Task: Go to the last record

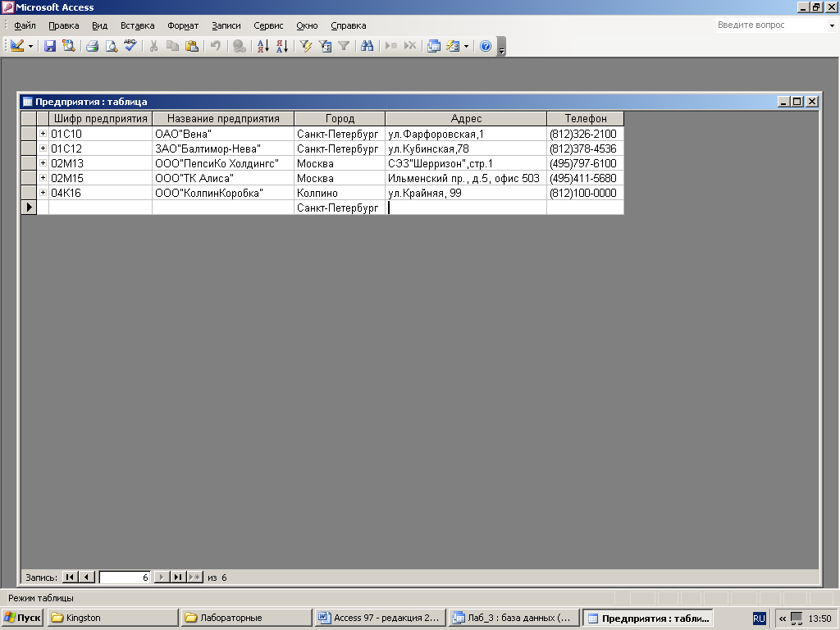Action: click(x=178, y=577)
